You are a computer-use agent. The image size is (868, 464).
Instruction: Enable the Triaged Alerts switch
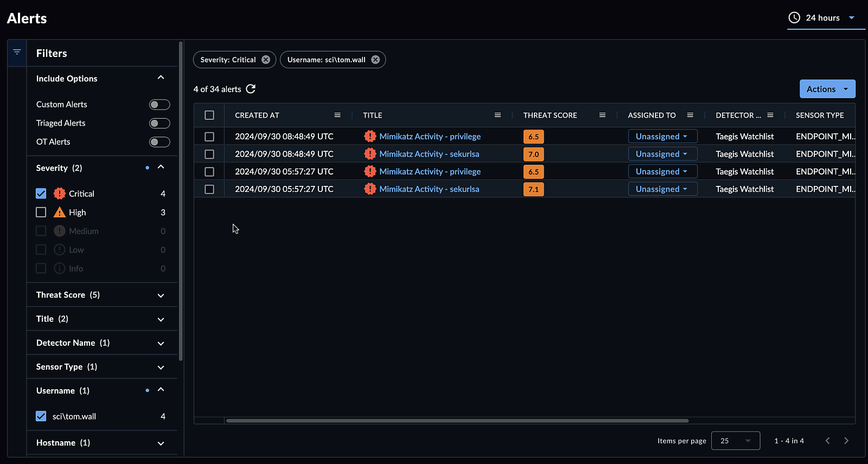159,123
